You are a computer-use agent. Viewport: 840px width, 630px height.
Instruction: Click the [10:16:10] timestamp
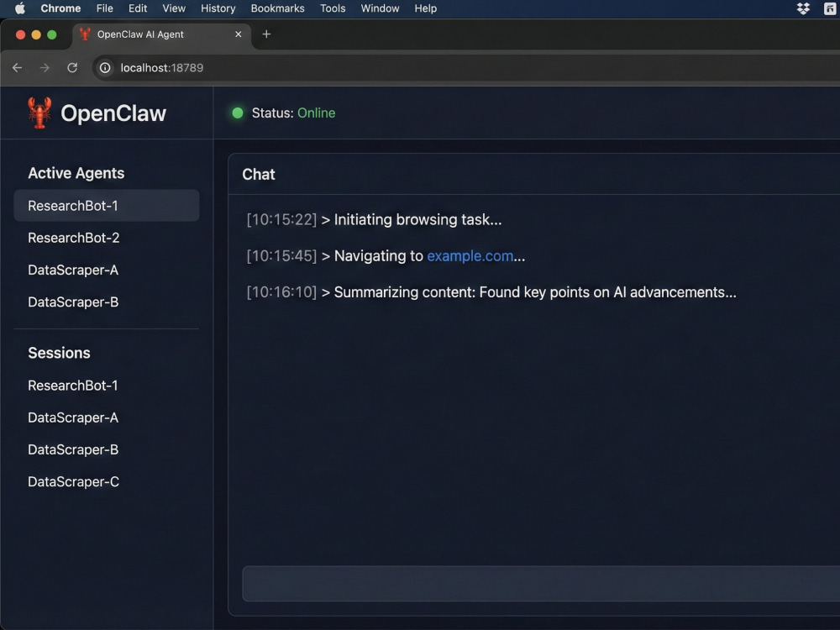pos(281,292)
